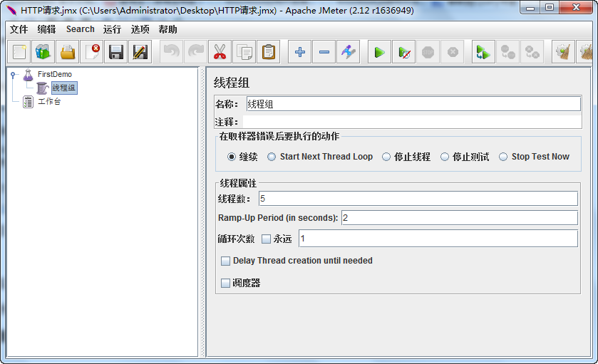Click the Close test plan icon
The width and height of the screenshot is (598, 364).
(x=92, y=52)
